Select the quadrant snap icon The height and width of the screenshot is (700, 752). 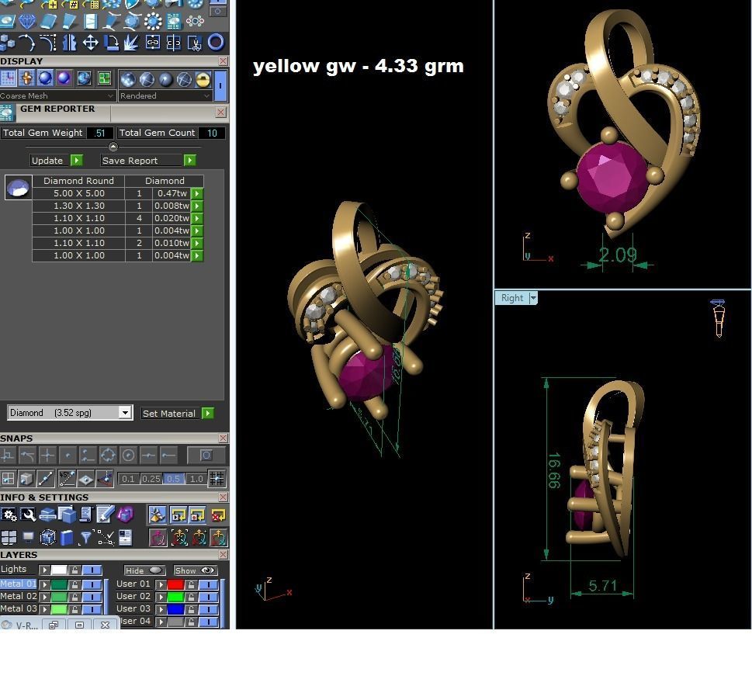coord(108,455)
